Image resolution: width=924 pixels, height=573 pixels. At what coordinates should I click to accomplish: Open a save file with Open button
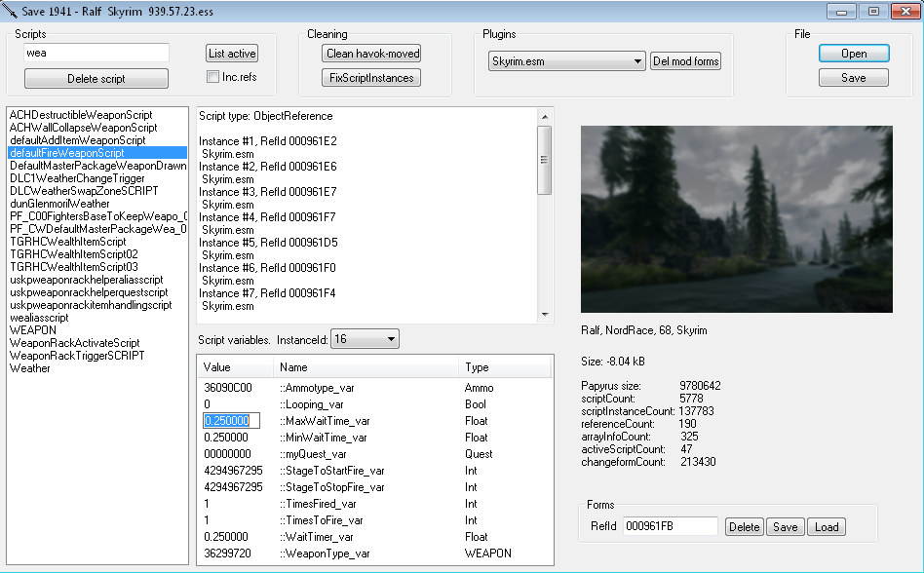(853, 54)
